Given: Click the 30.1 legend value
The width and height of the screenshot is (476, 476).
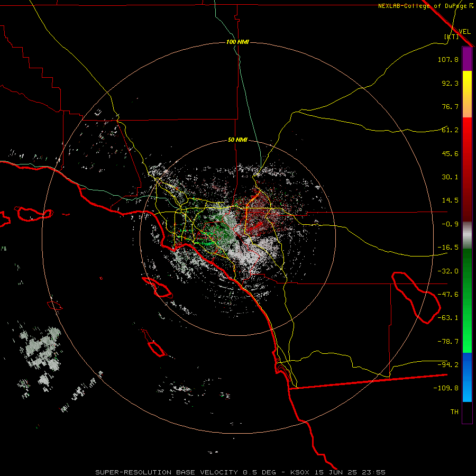Looking at the screenshot, I should pos(450,177).
